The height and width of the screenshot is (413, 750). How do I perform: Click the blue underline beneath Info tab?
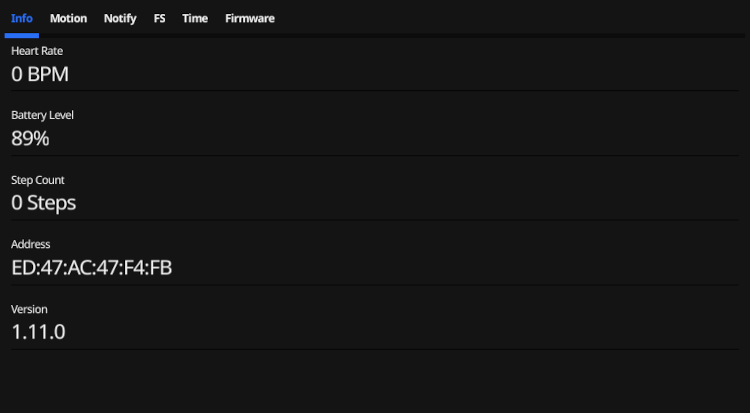[x=21, y=36]
